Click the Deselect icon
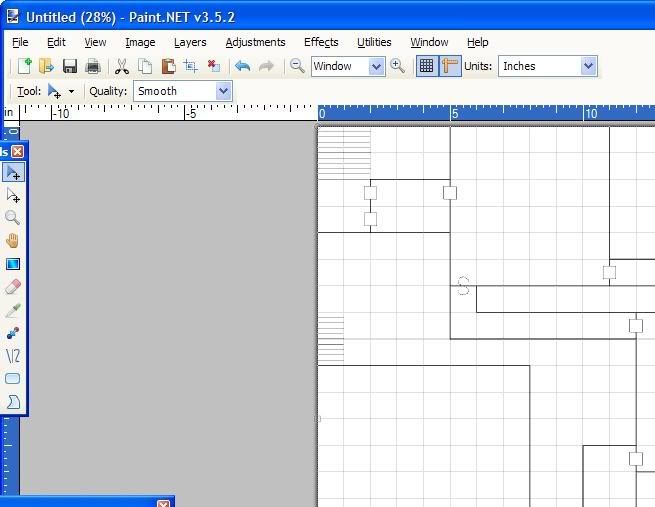This screenshot has width=655, height=507. [213, 66]
